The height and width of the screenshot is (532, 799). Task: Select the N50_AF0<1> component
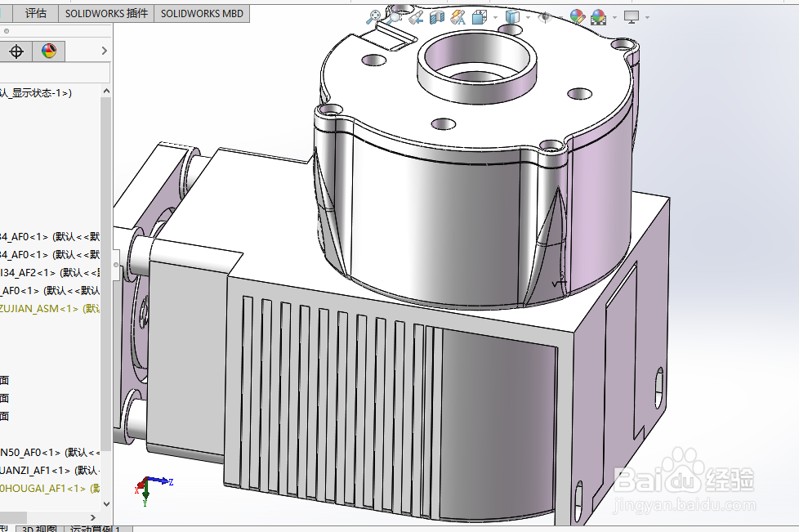50,453
